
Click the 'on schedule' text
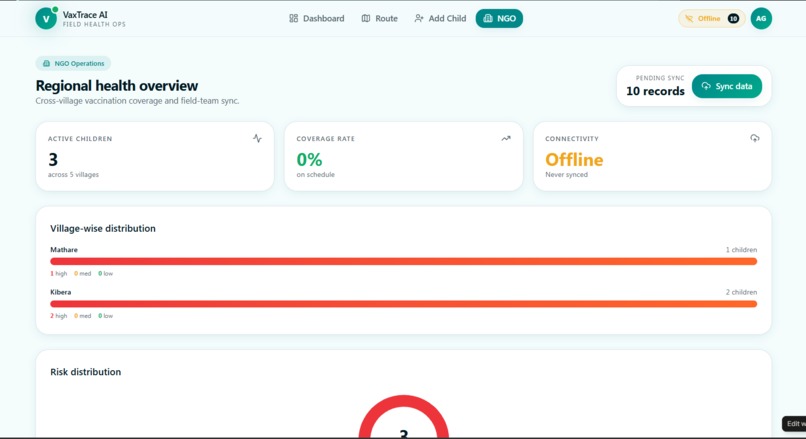click(316, 175)
